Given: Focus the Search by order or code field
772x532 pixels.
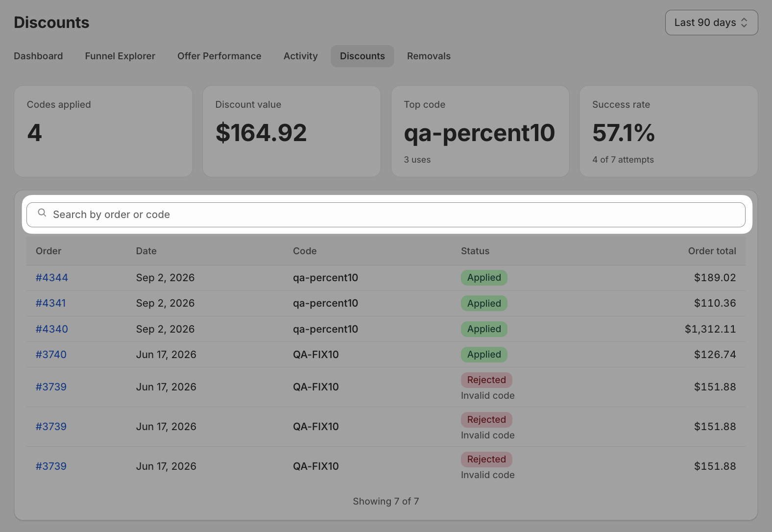Looking at the screenshot, I should pyautogui.click(x=386, y=215).
